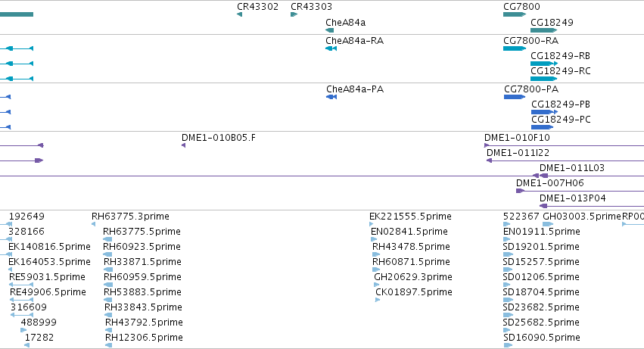Click the CheA84a-RA transcript glyph

pyautogui.click(x=331, y=48)
